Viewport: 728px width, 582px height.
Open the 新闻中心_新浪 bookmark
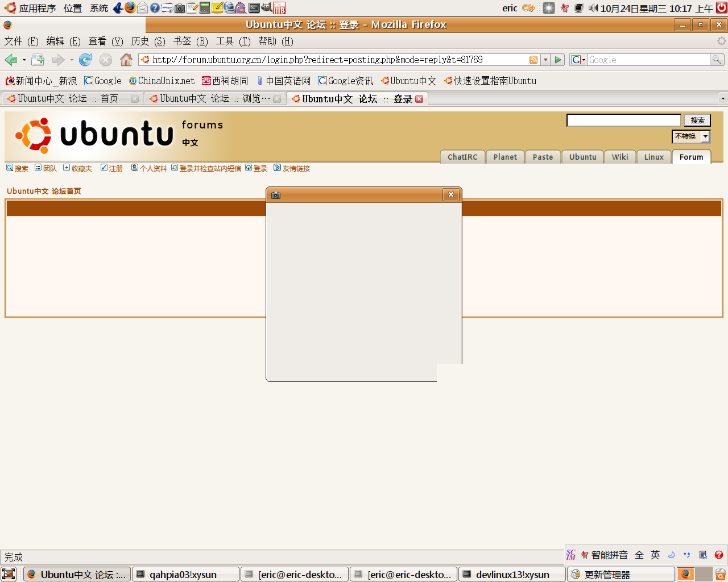point(41,81)
